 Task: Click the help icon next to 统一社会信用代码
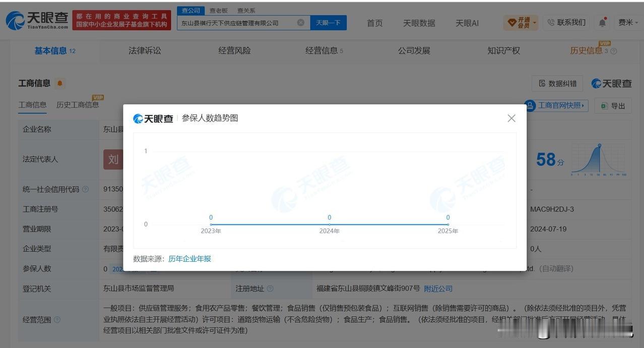[x=85, y=189]
